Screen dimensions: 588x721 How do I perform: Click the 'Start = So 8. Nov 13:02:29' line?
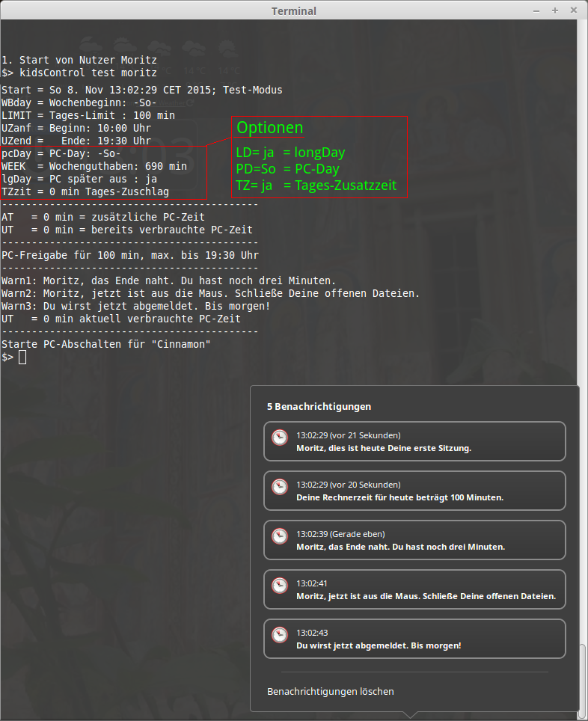tap(141, 90)
